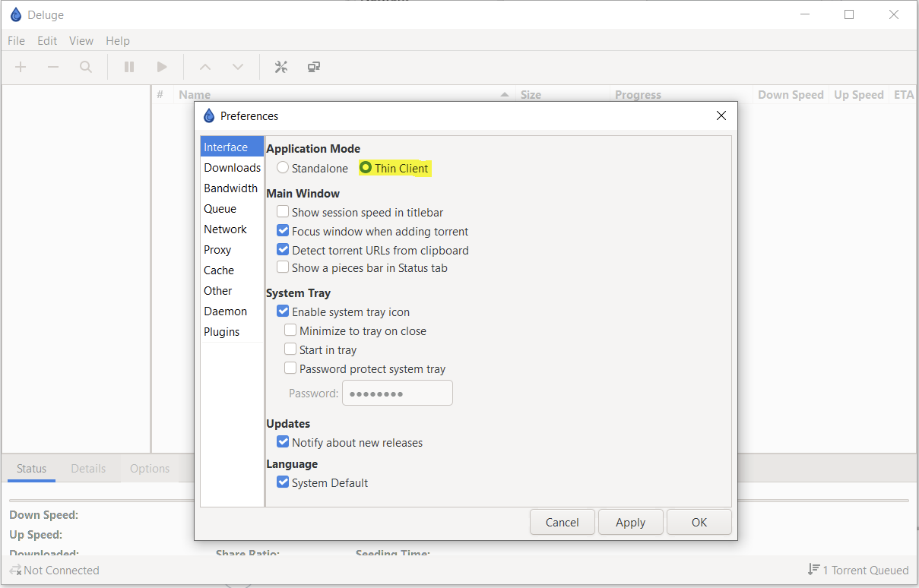Check Show a pieces bar in Status tab
Screen dimensions: 919x588
point(283,267)
